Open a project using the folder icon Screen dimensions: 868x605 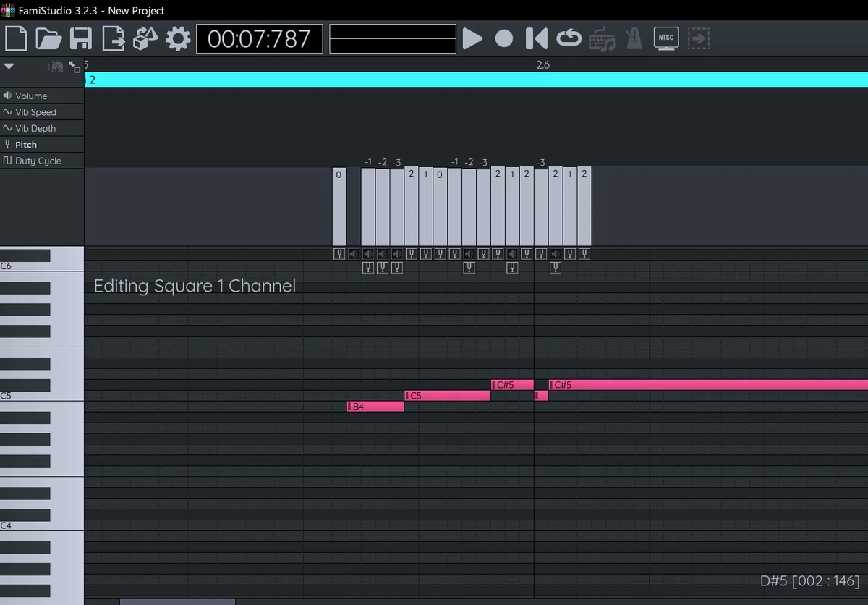click(x=48, y=38)
